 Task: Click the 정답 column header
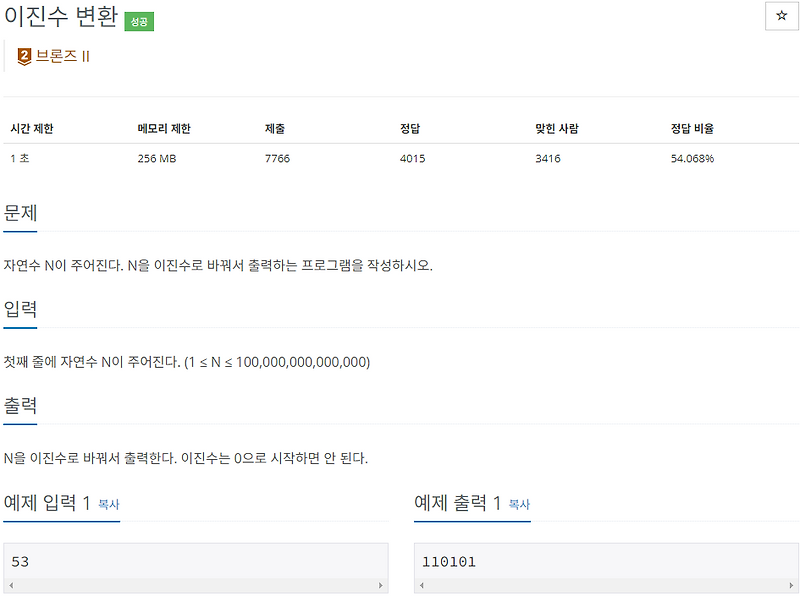(x=410, y=128)
